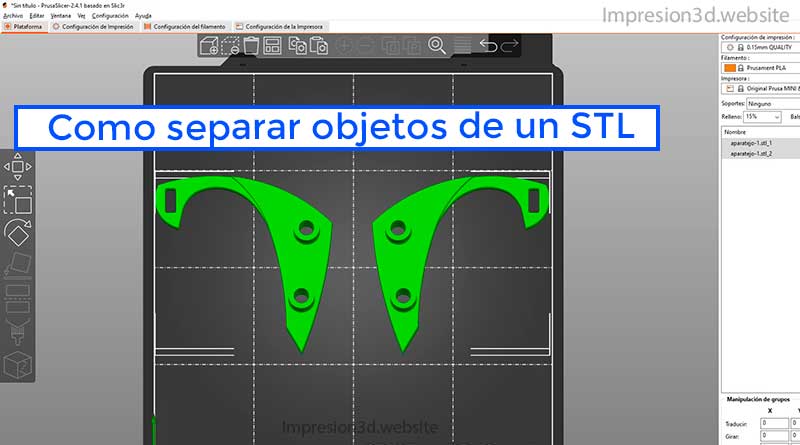Image resolution: width=800 pixels, height=445 pixels.
Task: Click the Variable layer height icon
Action: pos(462,46)
